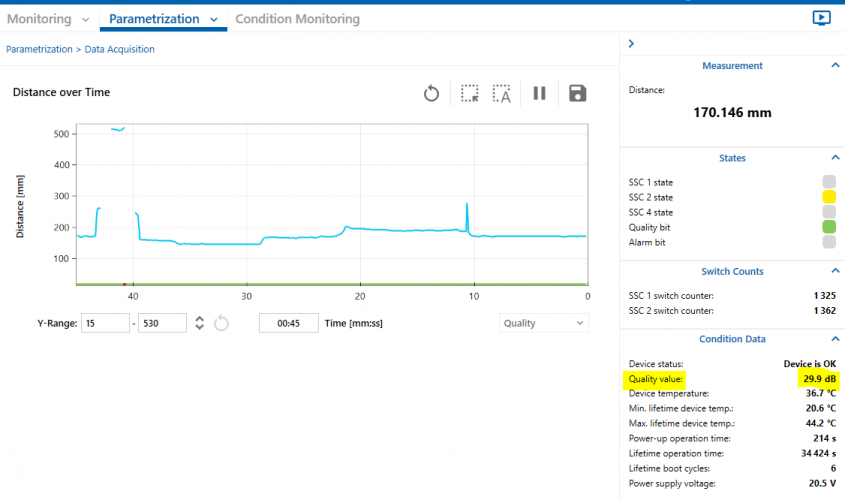This screenshot has width=845, height=500.
Task: Click the Parametrization breadcrumb link
Action: click(39, 49)
